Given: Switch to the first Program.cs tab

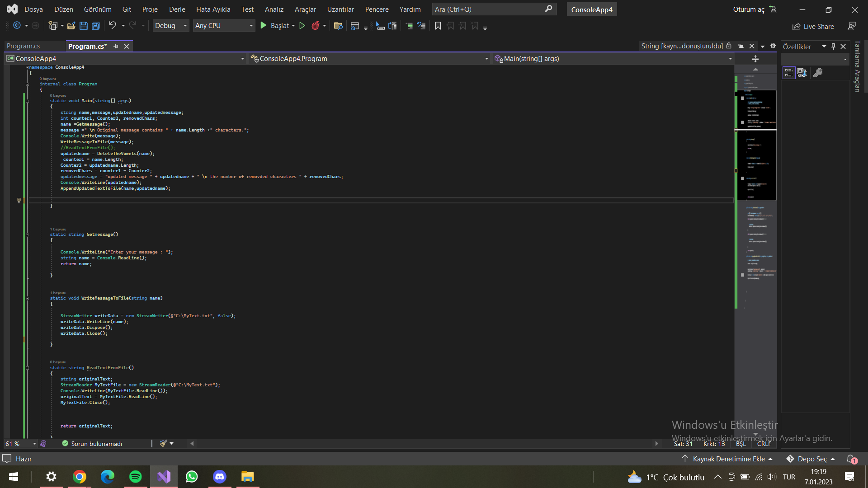Looking at the screenshot, I should coord(24,46).
